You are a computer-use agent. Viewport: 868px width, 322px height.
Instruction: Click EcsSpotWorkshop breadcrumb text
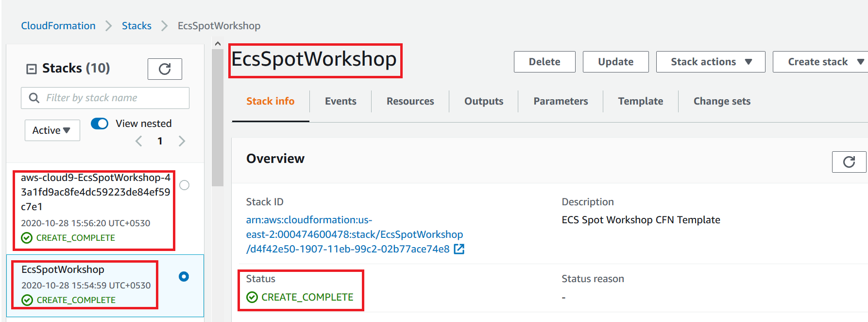[x=219, y=26]
